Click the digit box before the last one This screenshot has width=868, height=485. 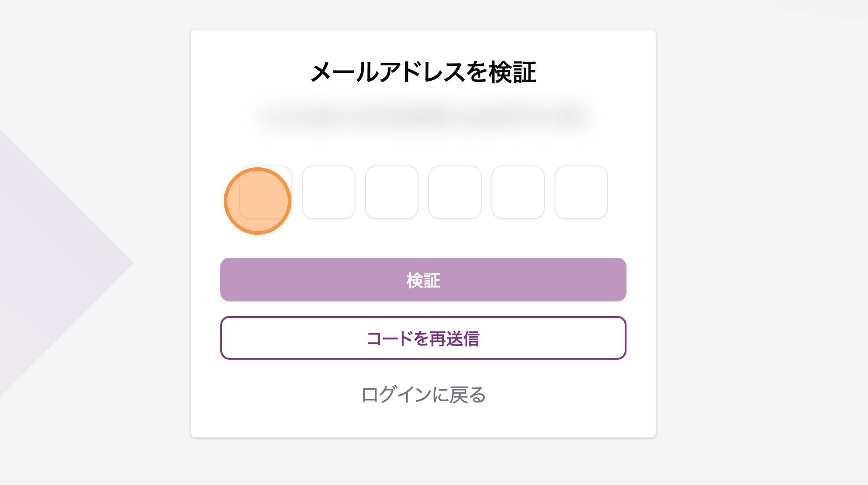518,192
